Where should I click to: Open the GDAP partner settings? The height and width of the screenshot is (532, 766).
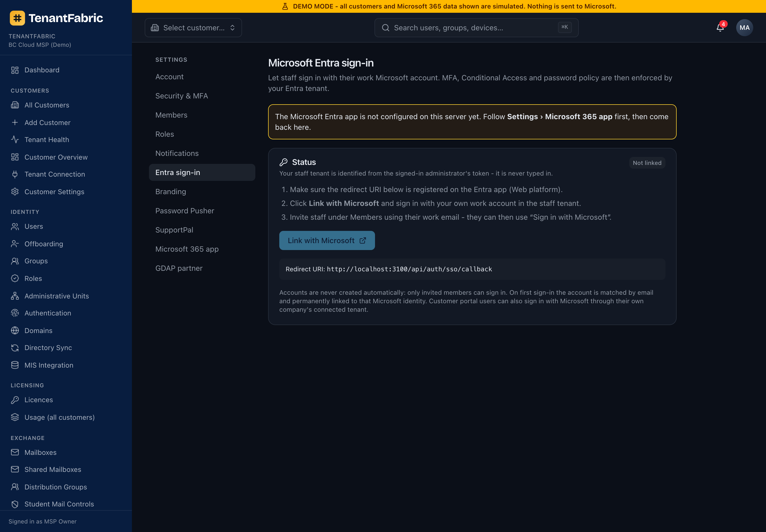(202, 268)
